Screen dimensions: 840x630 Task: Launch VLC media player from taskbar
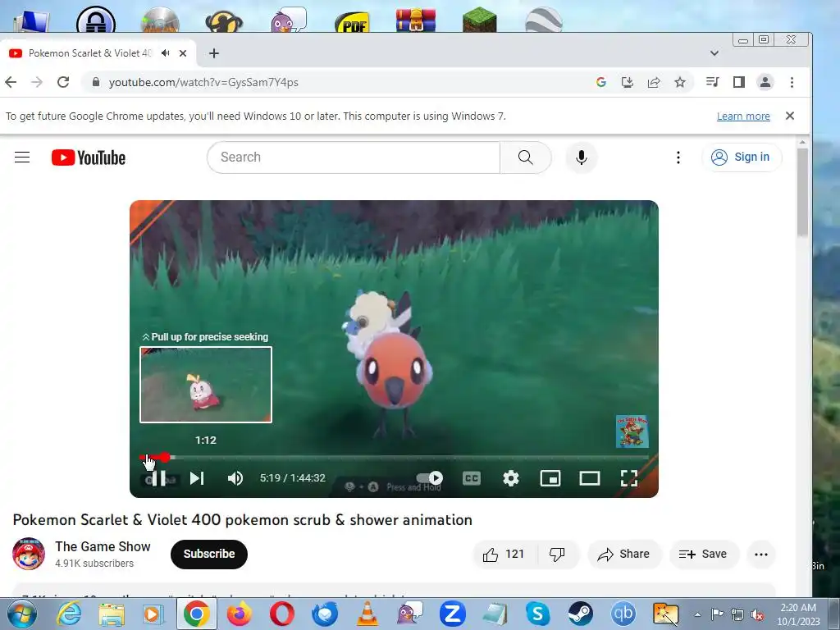tap(367, 614)
